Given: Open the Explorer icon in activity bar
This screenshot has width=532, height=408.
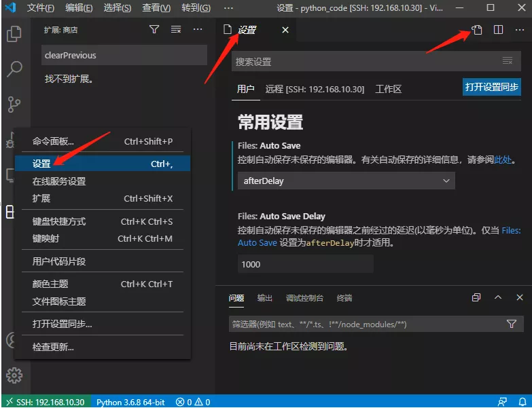Looking at the screenshot, I should pyautogui.click(x=14, y=34).
